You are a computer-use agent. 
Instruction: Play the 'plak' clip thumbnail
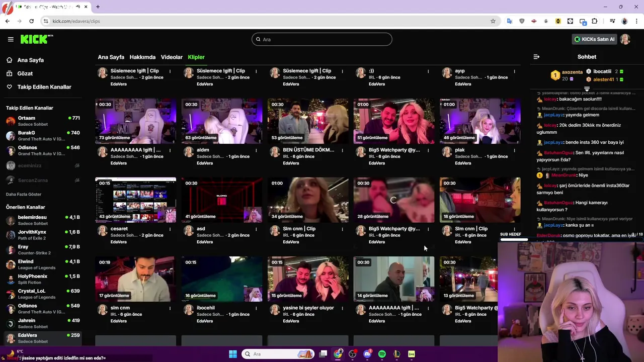[x=480, y=121]
